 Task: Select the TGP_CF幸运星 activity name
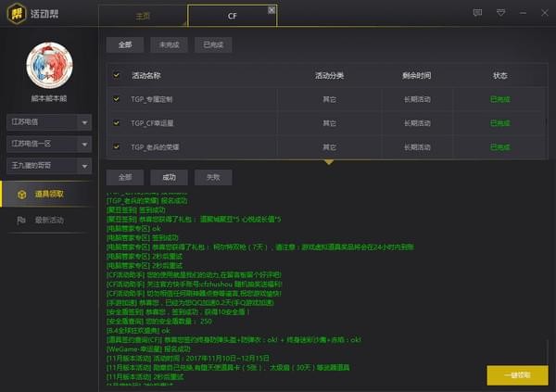coord(152,123)
